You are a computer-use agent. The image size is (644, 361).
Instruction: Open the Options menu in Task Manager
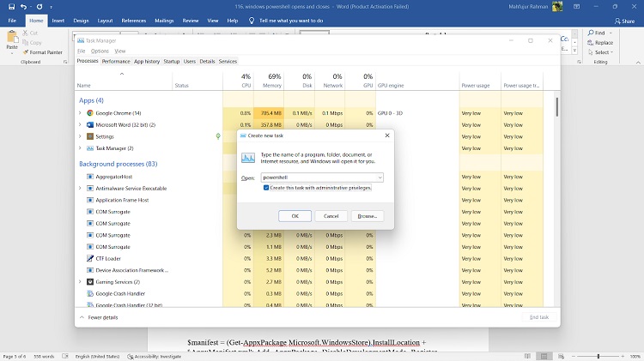[100, 51]
